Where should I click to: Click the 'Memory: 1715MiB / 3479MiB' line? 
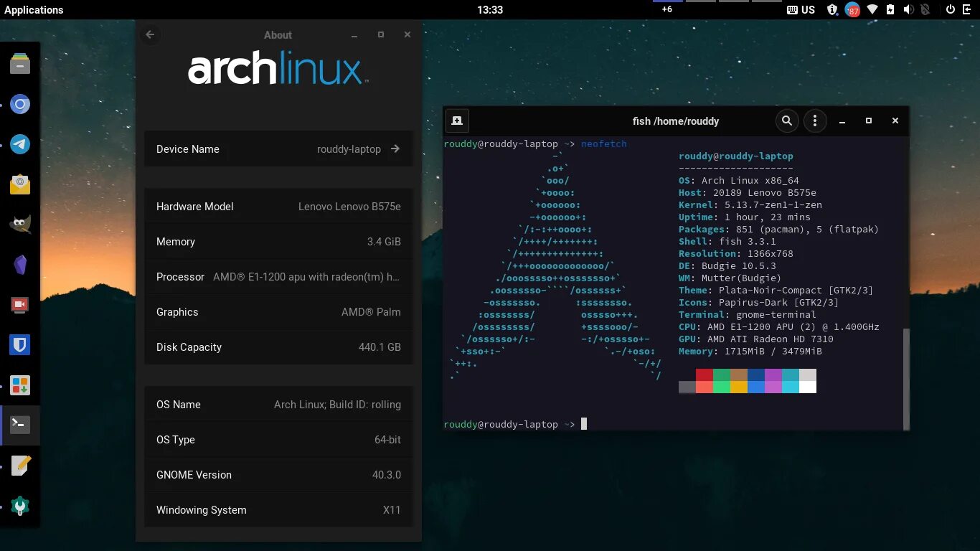(750, 351)
